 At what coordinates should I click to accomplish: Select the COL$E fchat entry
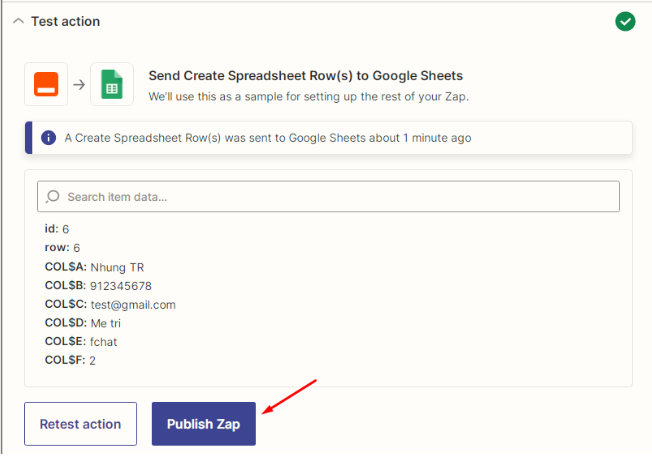coord(81,342)
